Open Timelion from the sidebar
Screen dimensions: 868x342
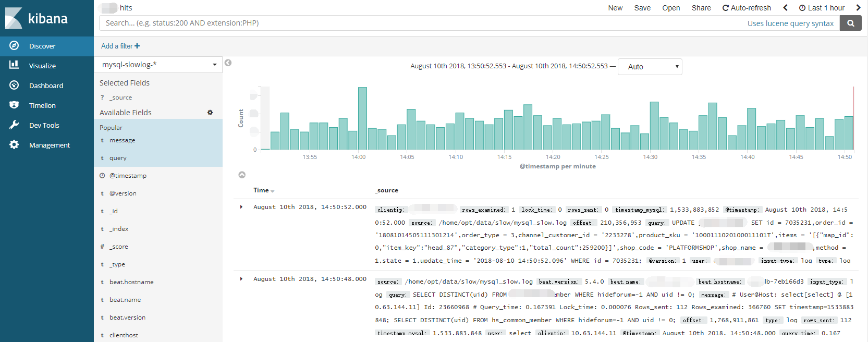[x=42, y=105]
